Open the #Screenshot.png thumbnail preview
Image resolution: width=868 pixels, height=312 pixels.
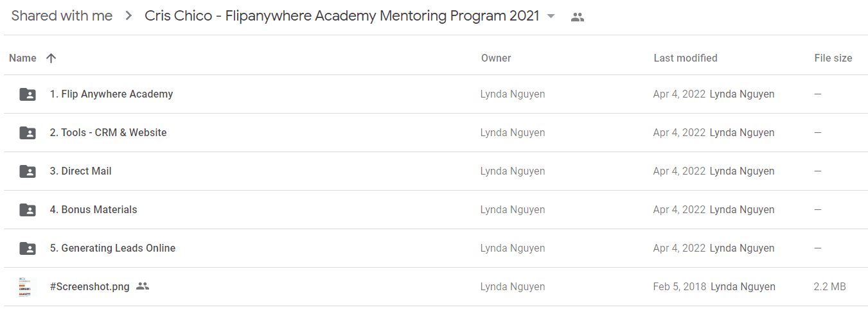tap(28, 287)
